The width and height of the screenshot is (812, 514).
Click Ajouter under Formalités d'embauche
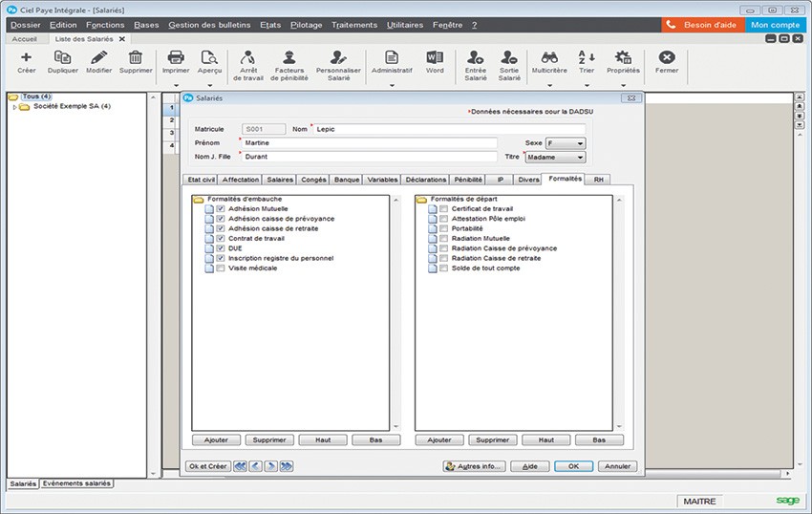pyautogui.click(x=216, y=439)
